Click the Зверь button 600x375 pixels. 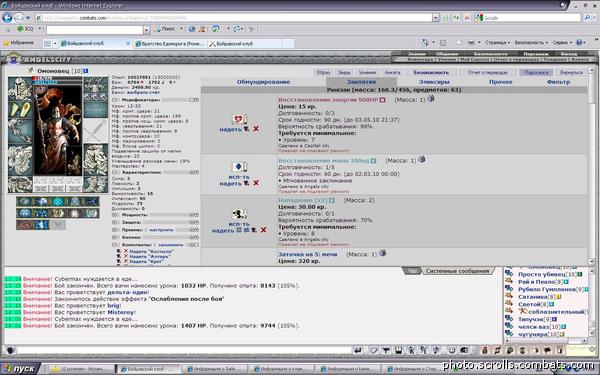point(344,72)
